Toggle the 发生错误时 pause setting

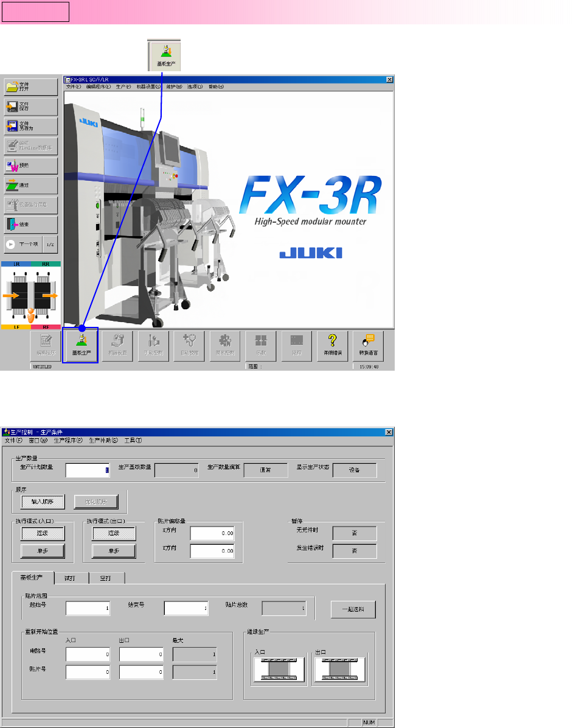pos(355,551)
